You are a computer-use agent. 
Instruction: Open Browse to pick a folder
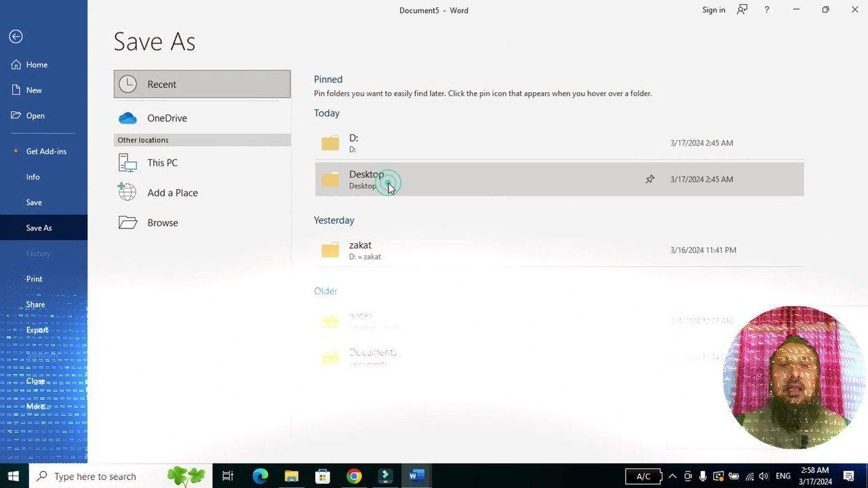202,222
